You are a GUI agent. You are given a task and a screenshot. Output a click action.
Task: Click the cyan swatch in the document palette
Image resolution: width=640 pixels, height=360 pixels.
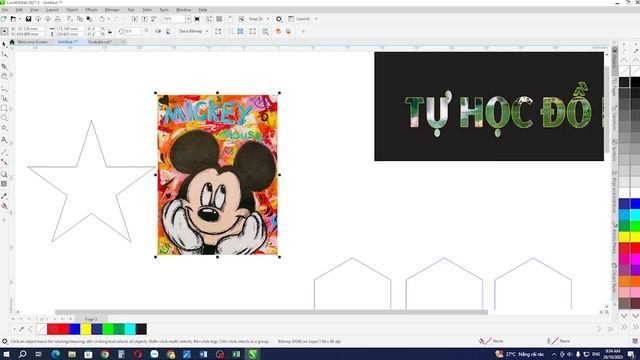[130, 329]
